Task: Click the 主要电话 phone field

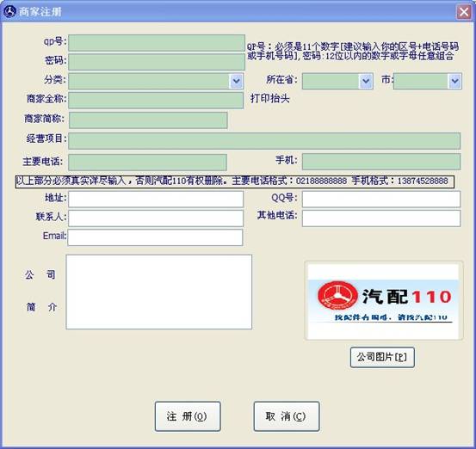Action: 147,163
